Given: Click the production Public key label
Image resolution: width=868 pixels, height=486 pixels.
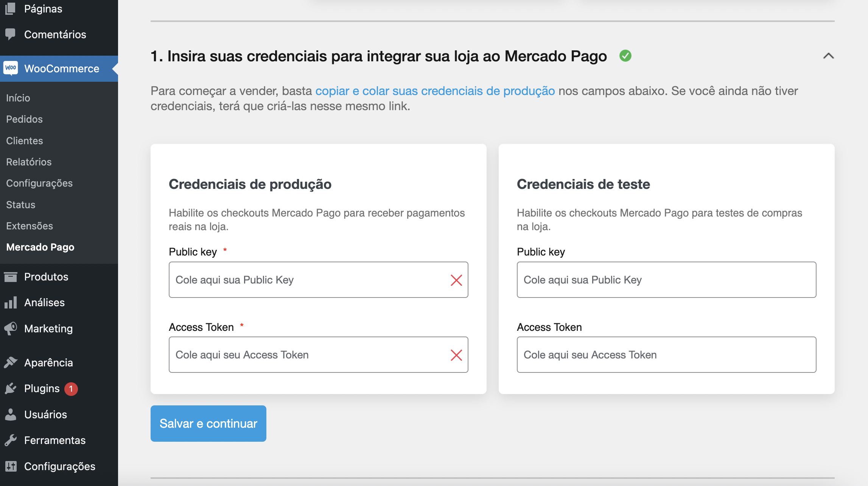Looking at the screenshot, I should click(193, 252).
